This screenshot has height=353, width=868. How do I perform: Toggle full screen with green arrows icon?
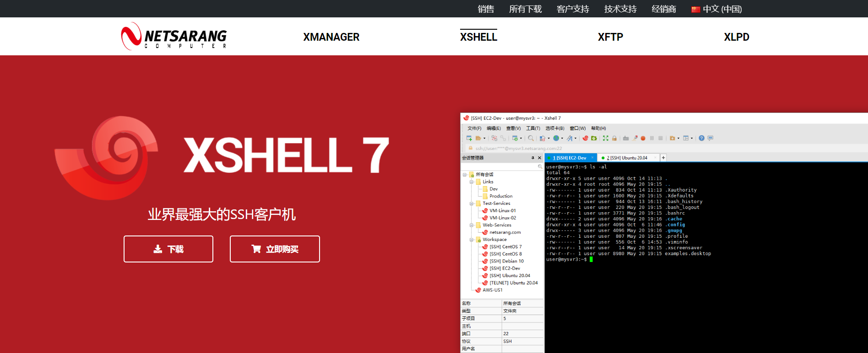606,138
